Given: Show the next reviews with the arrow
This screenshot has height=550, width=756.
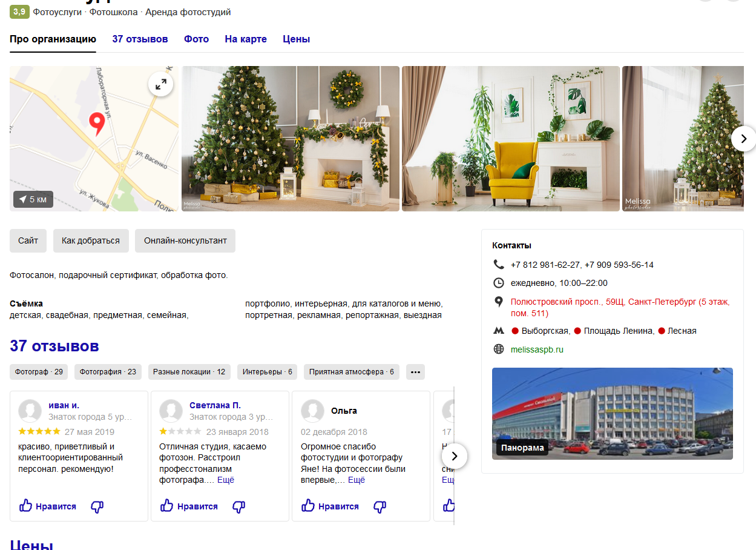Looking at the screenshot, I should pyautogui.click(x=455, y=456).
